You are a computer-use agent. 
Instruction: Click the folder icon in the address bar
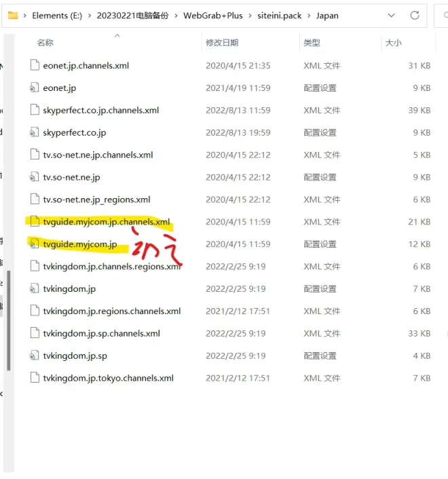pos(13,16)
